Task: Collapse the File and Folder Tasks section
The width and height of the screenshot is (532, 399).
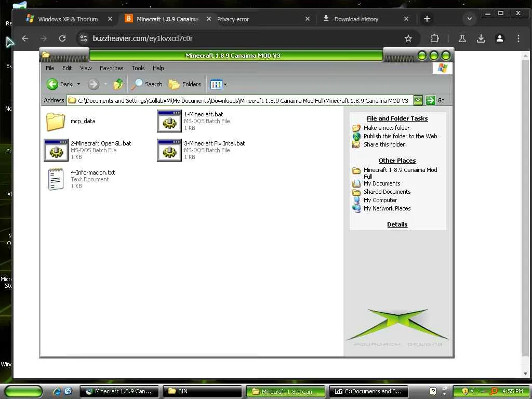Action: pyautogui.click(x=397, y=118)
